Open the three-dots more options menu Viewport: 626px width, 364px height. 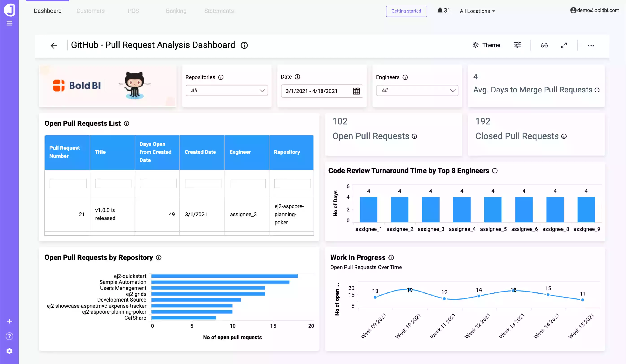[x=591, y=46]
